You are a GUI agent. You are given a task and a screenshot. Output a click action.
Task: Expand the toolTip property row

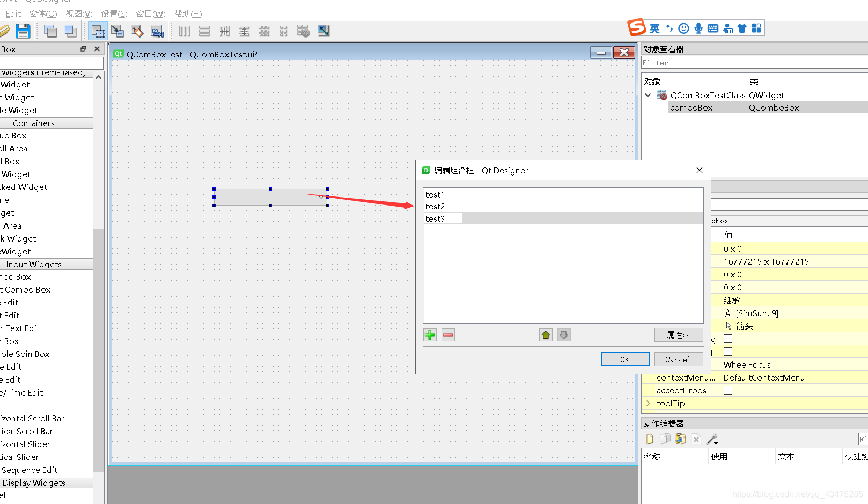(648, 403)
